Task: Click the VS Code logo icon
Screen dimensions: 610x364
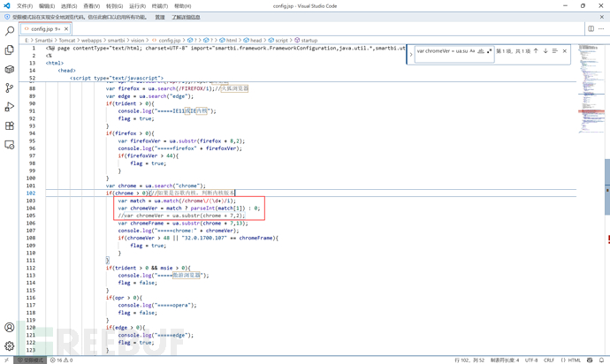Action: (x=6, y=6)
